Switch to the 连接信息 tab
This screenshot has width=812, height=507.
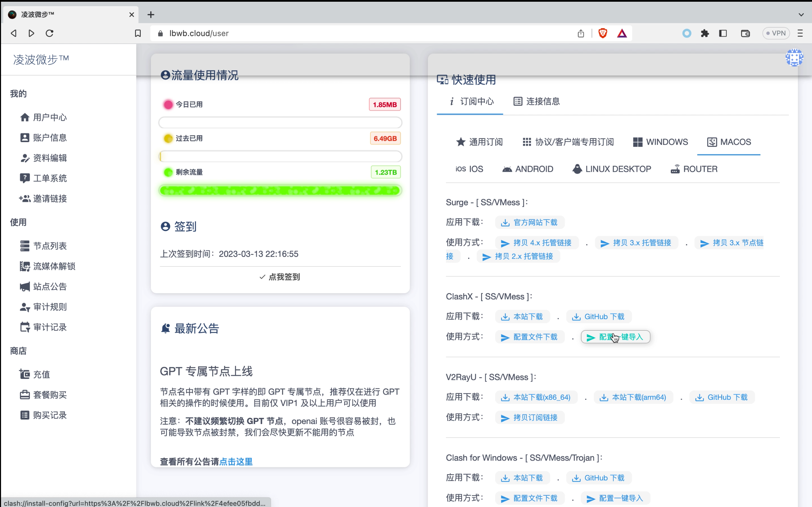tap(536, 101)
